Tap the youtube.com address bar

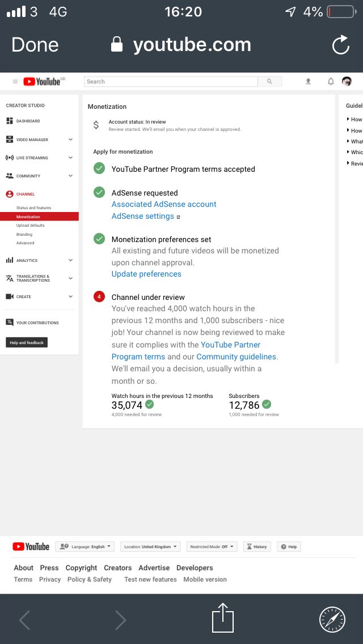[181, 45]
